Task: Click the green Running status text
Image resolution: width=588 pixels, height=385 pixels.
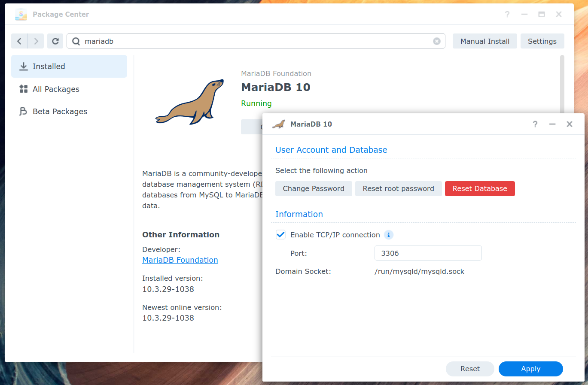Action: (x=256, y=103)
